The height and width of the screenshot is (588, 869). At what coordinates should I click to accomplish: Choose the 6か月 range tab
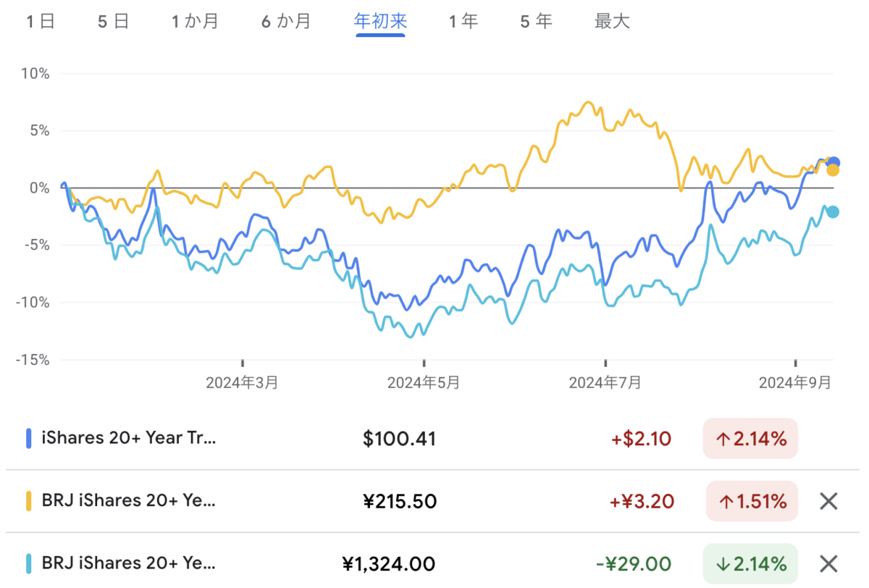(x=286, y=21)
